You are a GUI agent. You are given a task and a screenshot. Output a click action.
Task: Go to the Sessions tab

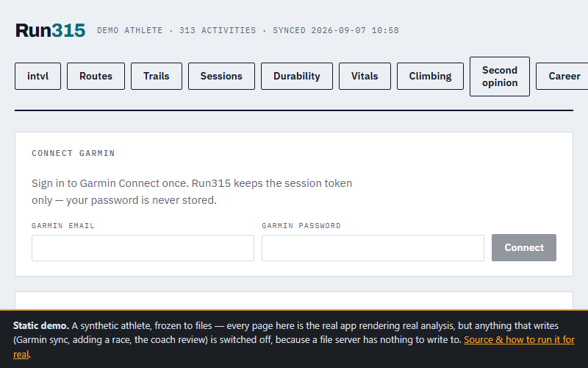point(221,77)
